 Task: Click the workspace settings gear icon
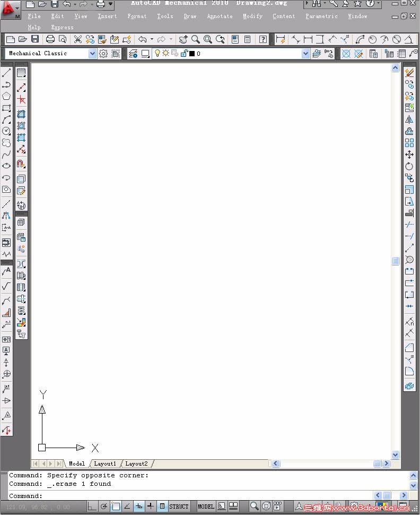click(x=103, y=54)
